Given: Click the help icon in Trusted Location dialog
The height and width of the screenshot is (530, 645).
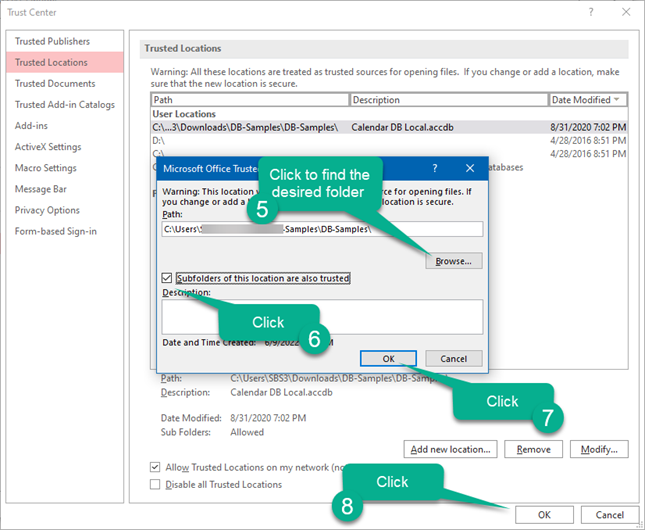Looking at the screenshot, I should coord(434,168).
